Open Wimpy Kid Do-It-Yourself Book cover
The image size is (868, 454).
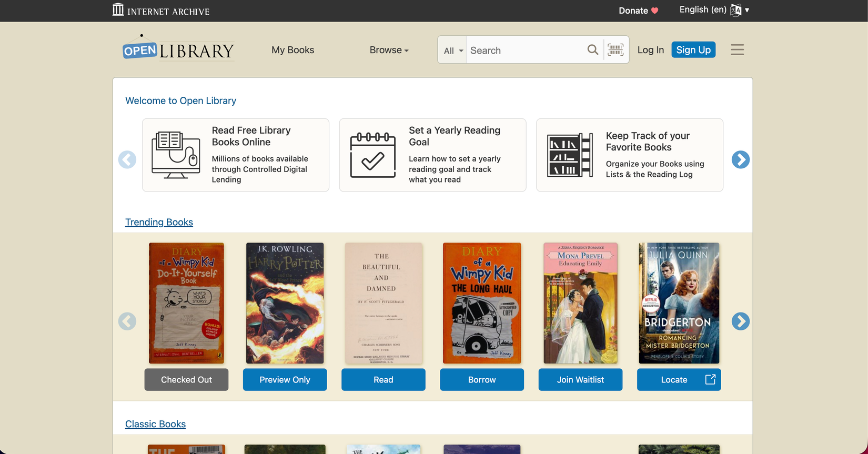click(x=186, y=303)
